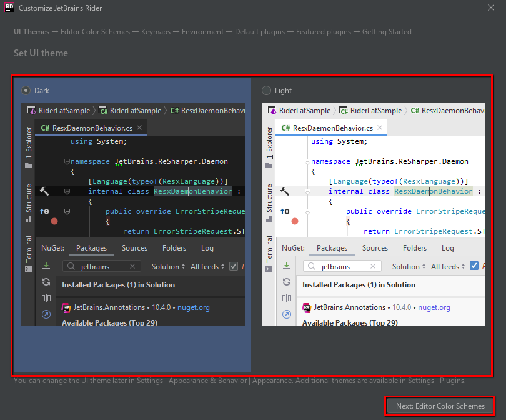This screenshot has height=420, width=506.
Task: Click Editor Color Schemes step in wizard breadcrumb
Action: pos(95,32)
